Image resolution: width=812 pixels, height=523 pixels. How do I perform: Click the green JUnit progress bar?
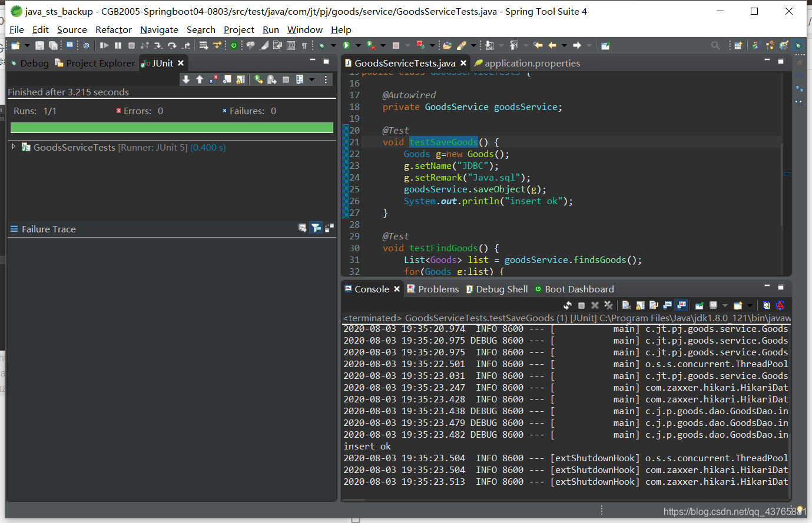[172, 128]
